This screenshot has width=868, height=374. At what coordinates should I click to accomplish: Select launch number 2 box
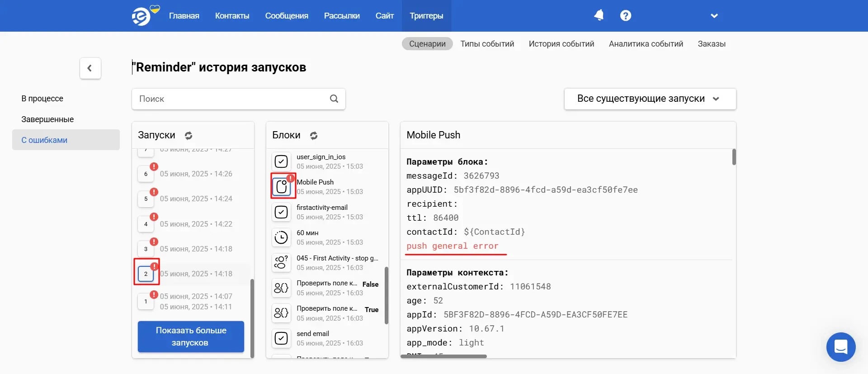[x=146, y=274]
